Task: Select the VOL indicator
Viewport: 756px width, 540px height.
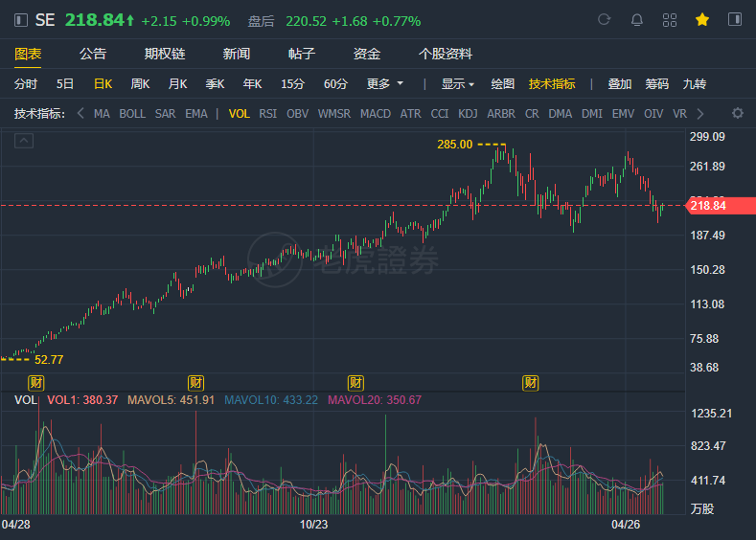Action: (x=240, y=114)
